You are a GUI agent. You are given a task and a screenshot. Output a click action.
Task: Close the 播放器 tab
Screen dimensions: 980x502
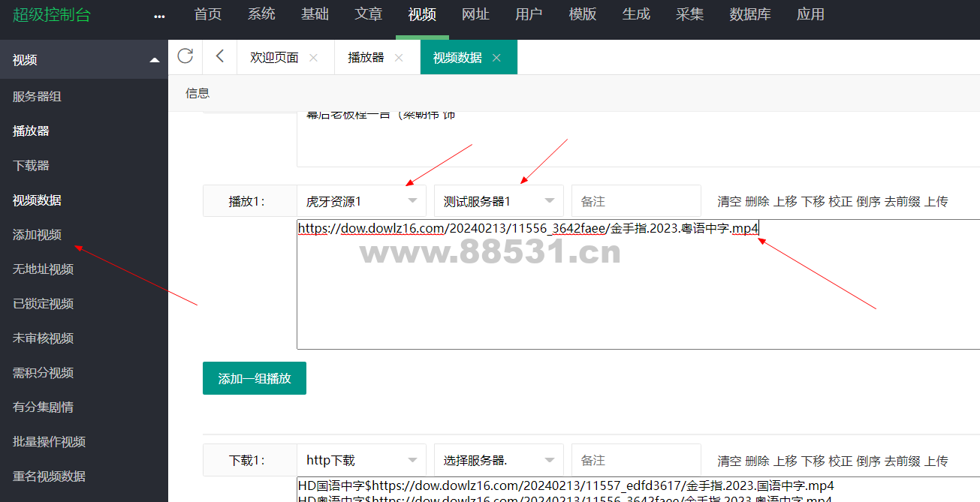pyautogui.click(x=399, y=58)
